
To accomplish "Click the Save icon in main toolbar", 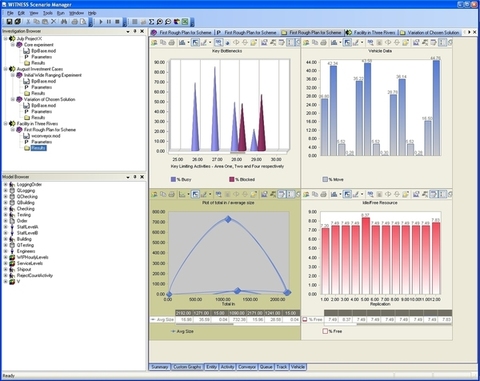I will click(x=9, y=22).
